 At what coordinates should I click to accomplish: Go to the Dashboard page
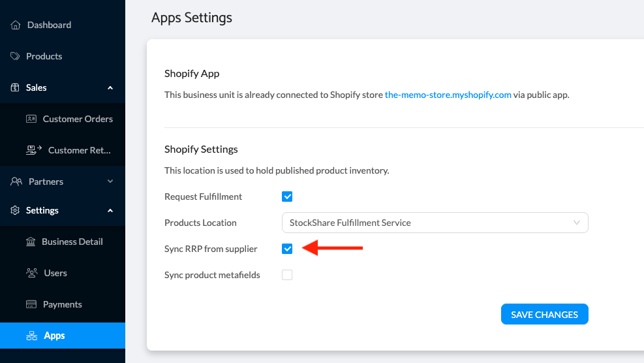tap(49, 25)
